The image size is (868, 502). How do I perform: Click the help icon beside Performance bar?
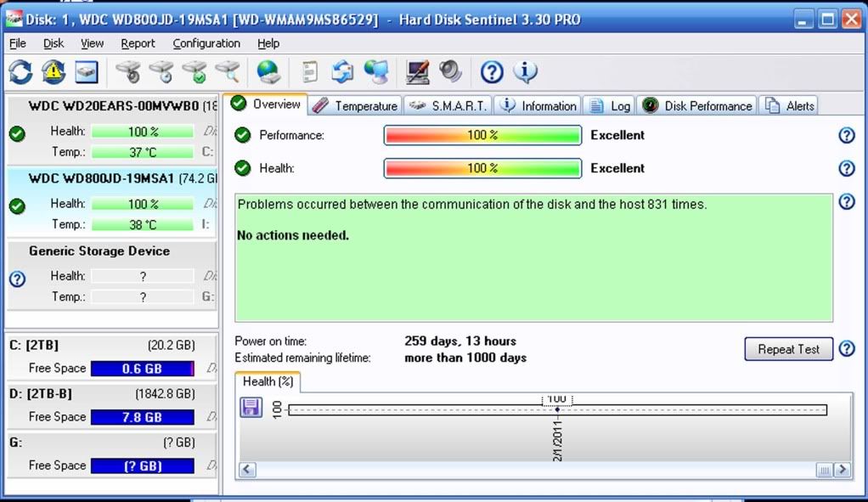click(846, 136)
